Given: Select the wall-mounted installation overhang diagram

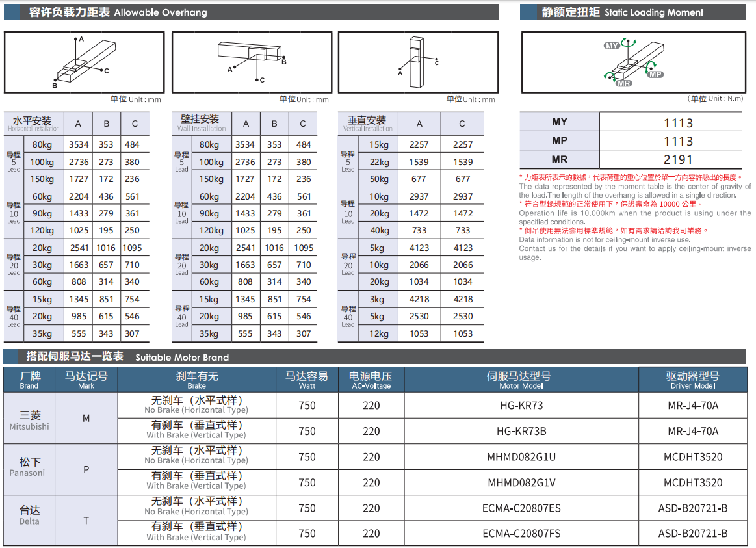Looking at the screenshot, I should 252,62.
